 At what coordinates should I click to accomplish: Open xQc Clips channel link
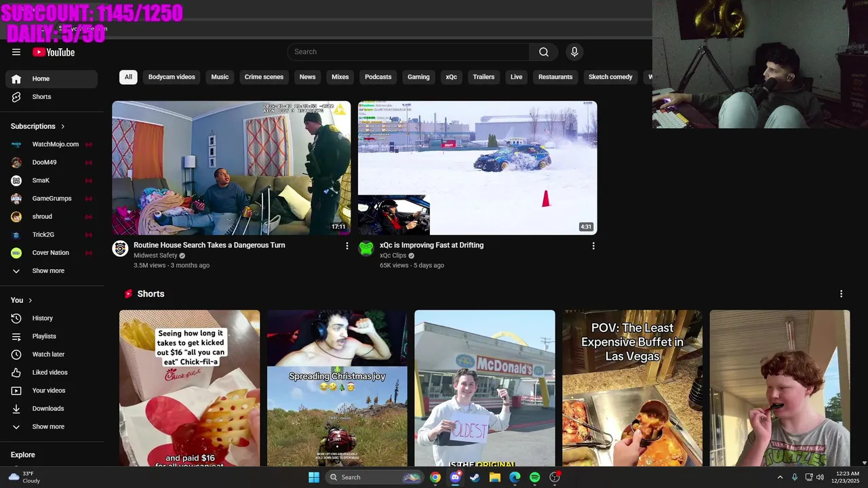point(393,256)
